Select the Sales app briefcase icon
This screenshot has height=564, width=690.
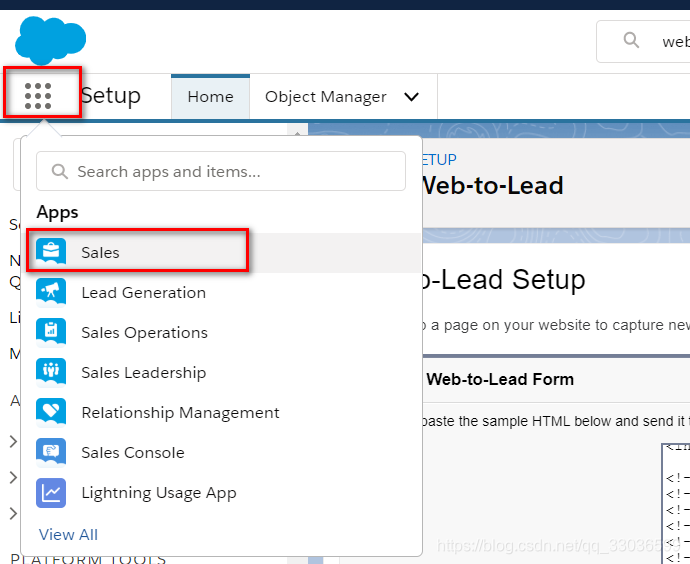coord(51,252)
